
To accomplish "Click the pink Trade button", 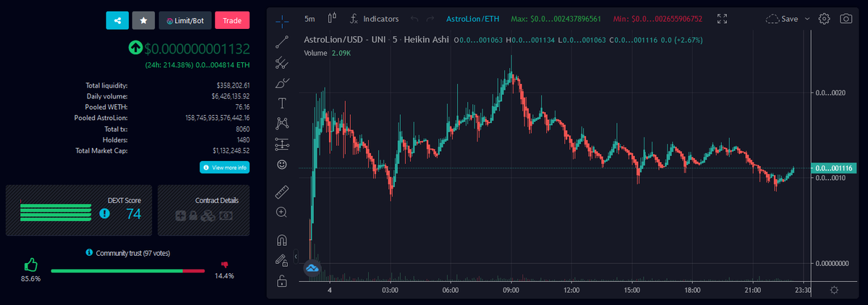I will coord(232,21).
